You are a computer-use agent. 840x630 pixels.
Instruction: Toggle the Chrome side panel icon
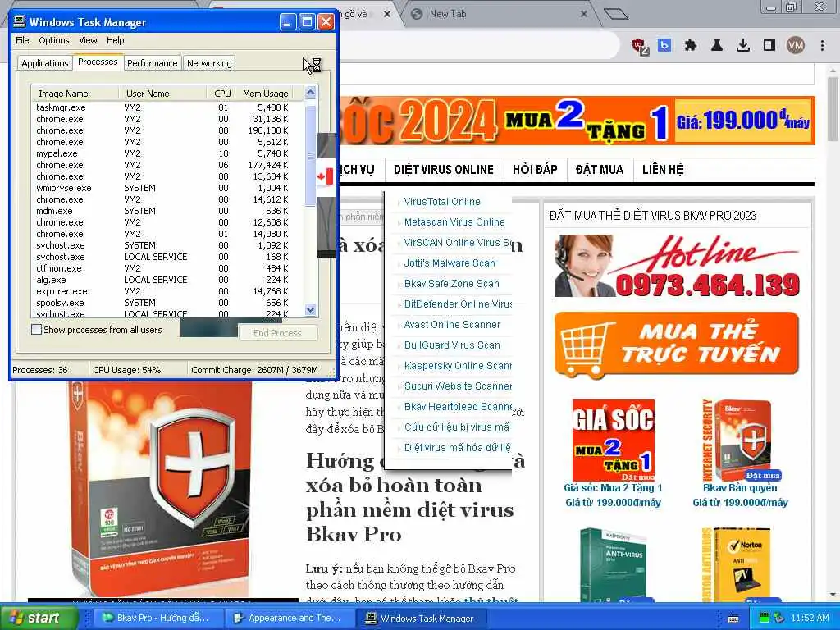pos(769,46)
